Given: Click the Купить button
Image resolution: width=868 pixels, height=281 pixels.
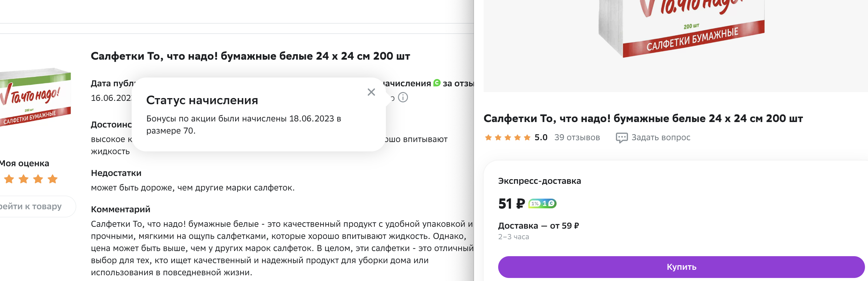Looking at the screenshot, I should click(681, 267).
